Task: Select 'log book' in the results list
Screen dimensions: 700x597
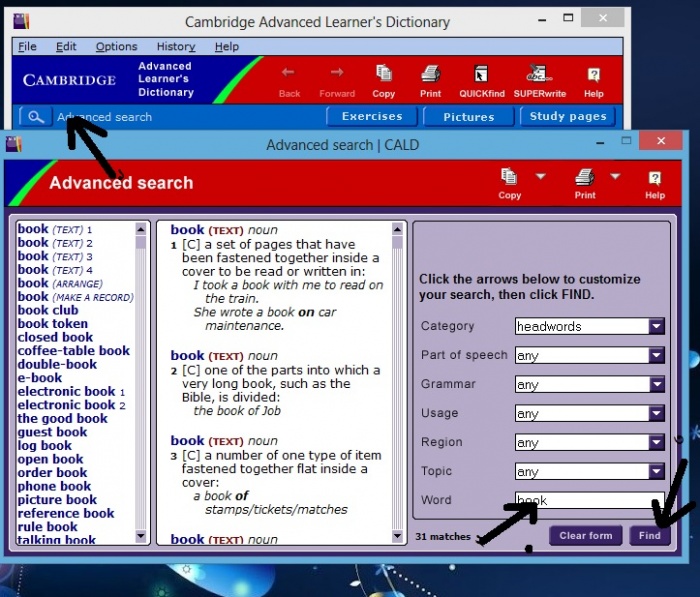Action: (45, 446)
